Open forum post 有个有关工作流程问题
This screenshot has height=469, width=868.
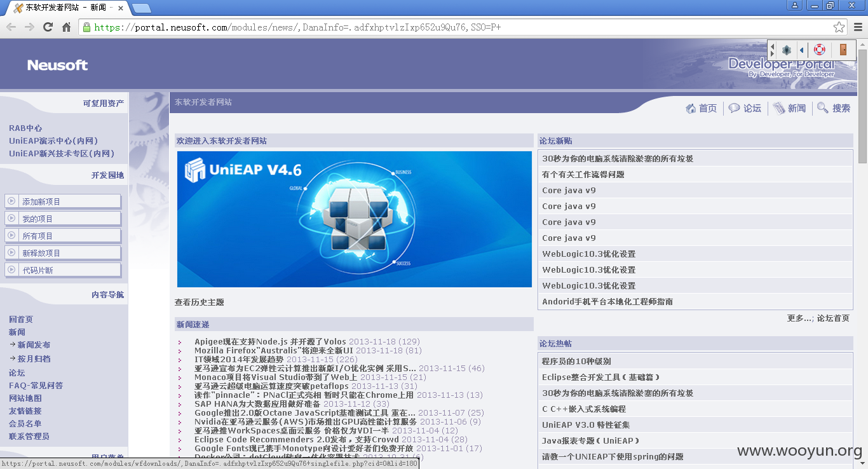[x=583, y=174]
